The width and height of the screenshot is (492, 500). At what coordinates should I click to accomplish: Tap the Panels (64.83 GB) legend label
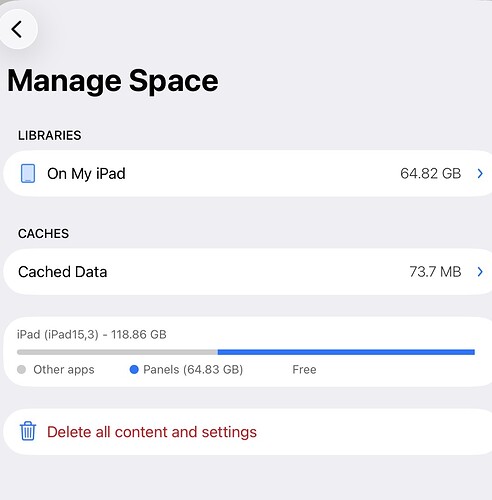[x=193, y=369]
